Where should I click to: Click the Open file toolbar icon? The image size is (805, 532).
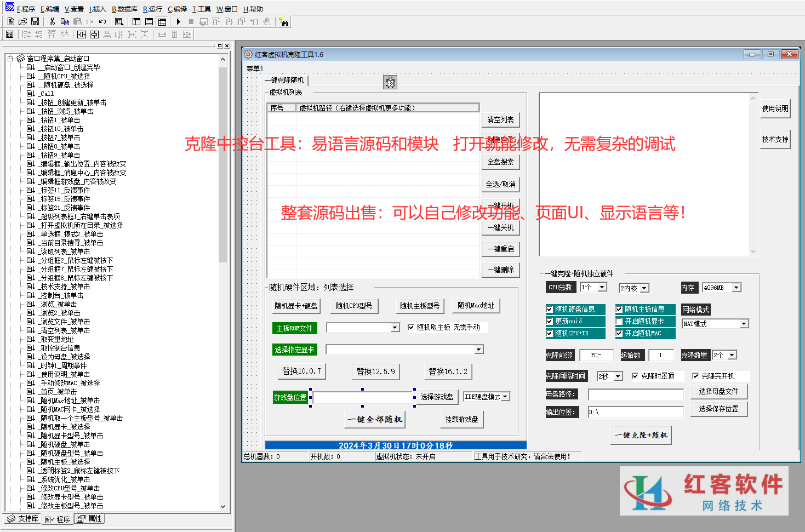[23, 22]
